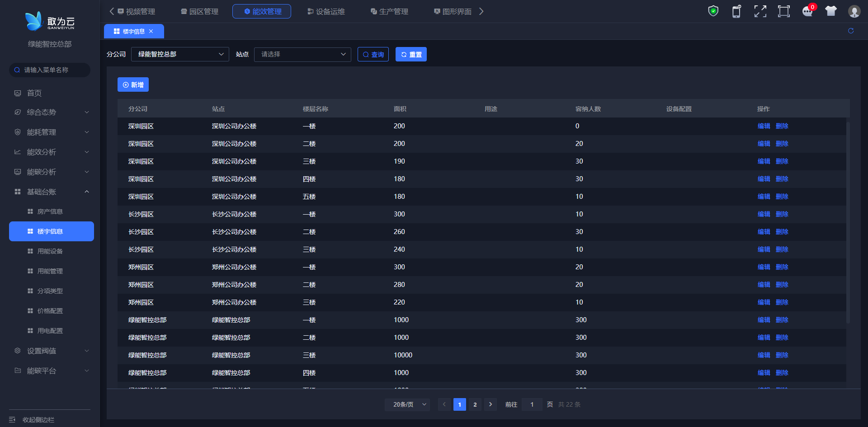Close the 楼宇信息 tab
868x427 pixels.
point(151,31)
